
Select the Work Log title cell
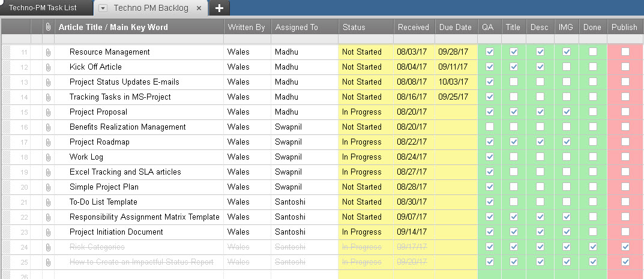click(x=139, y=157)
